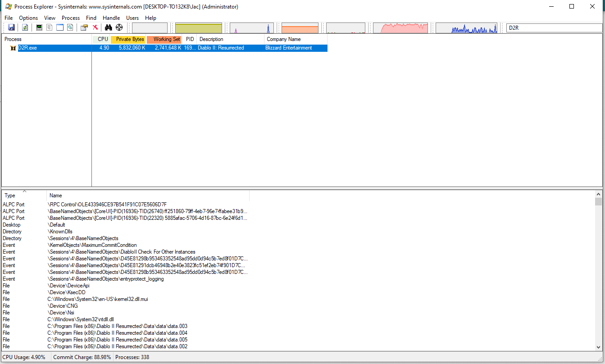Open the Process menu
The width and height of the screenshot is (605, 364).
(71, 18)
